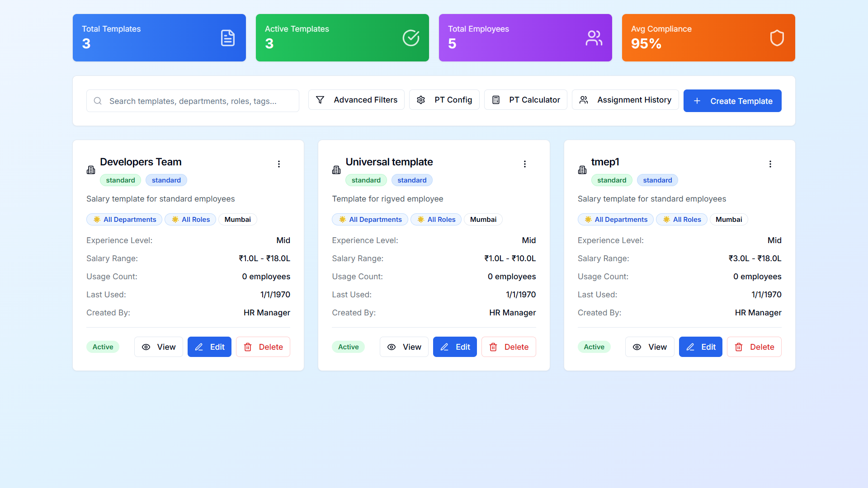Viewport: 868px width, 488px height.
Task: Open Advanced Filters panel
Action: click(x=356, y=100)
